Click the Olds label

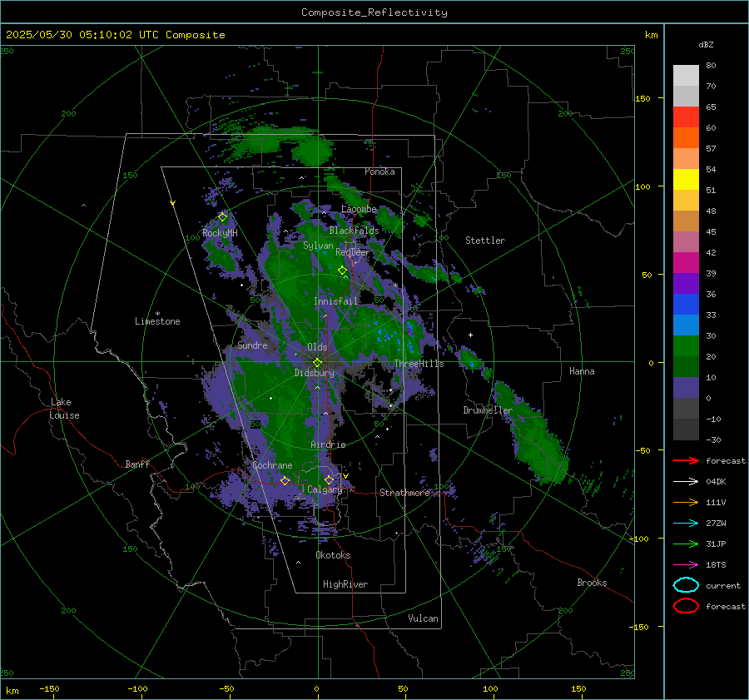pyautogui.click(x=317, y=347)
